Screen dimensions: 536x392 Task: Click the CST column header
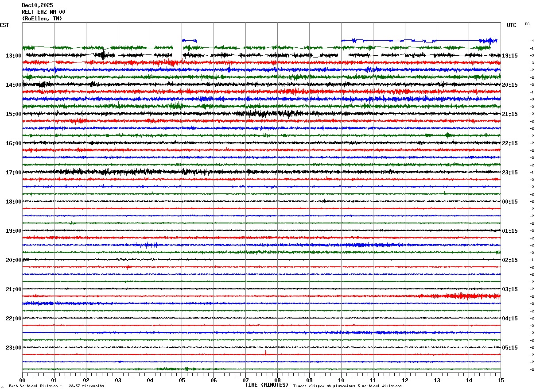pyautogui.click(x=4, y=25)
